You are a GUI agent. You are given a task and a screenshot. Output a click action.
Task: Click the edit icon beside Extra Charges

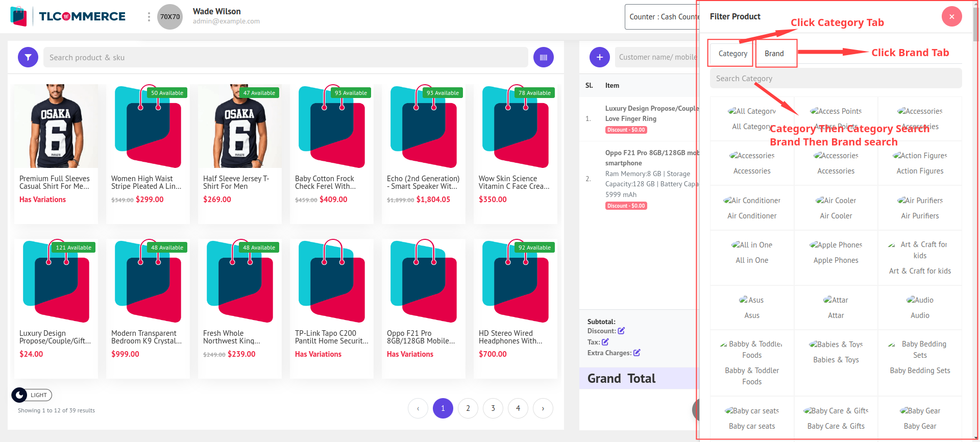point(636,353)
